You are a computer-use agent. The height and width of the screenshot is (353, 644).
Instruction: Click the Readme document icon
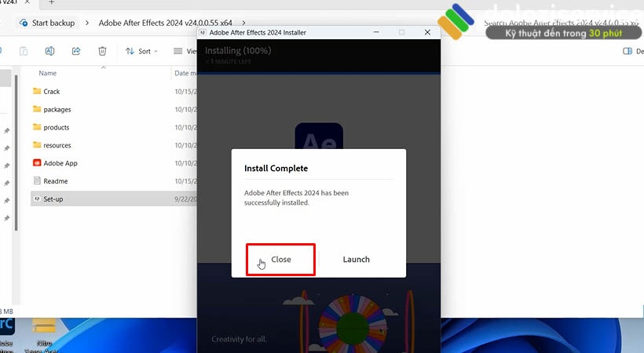[37, 180]
